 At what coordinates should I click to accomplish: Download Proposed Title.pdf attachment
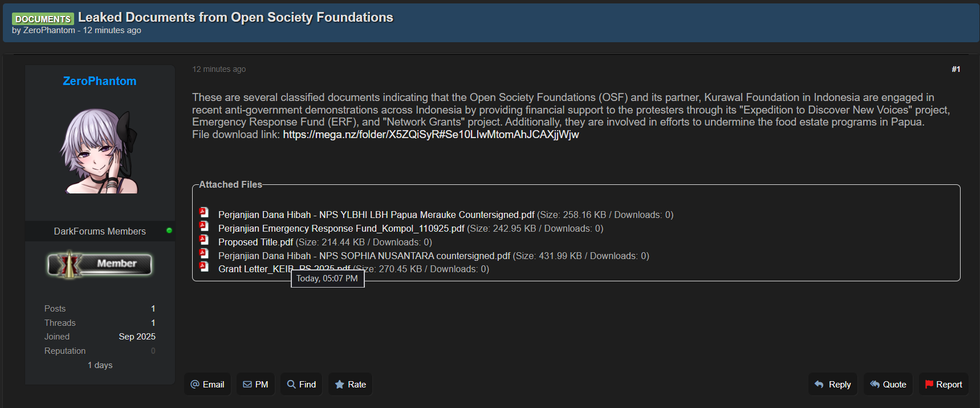point(255,243)
